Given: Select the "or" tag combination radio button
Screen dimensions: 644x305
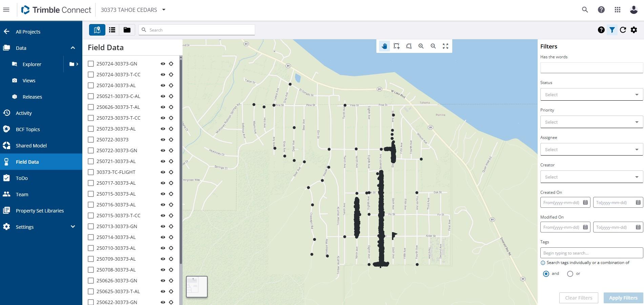Looking at the screenshot, I should coord(570,274).
